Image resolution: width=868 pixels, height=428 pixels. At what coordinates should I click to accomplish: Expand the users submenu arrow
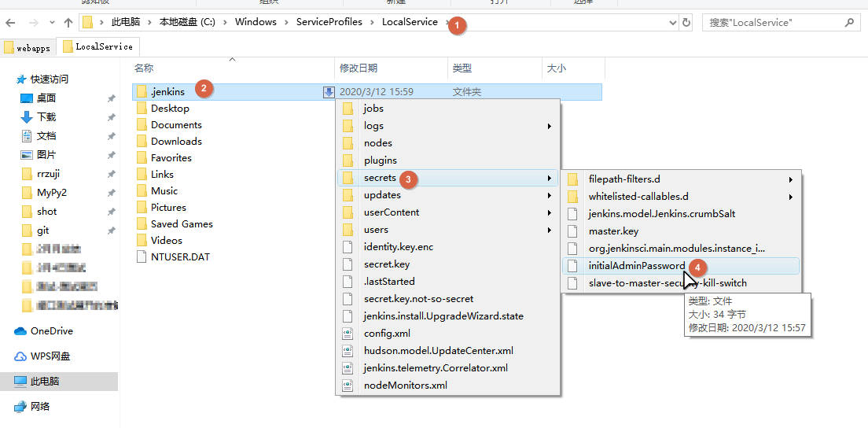[x=549, y=230]
